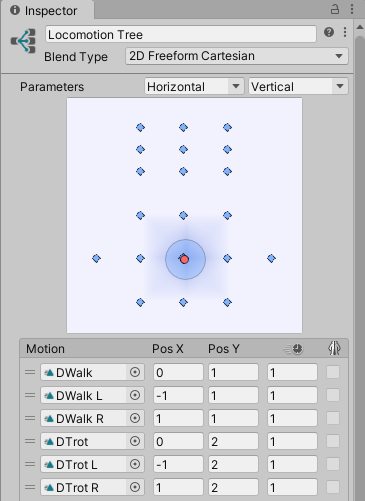Grab the reorder handle of DTrot row
The width and height of the screenshot is (365, 501).
pyautogui.click(x=30, y=441)
